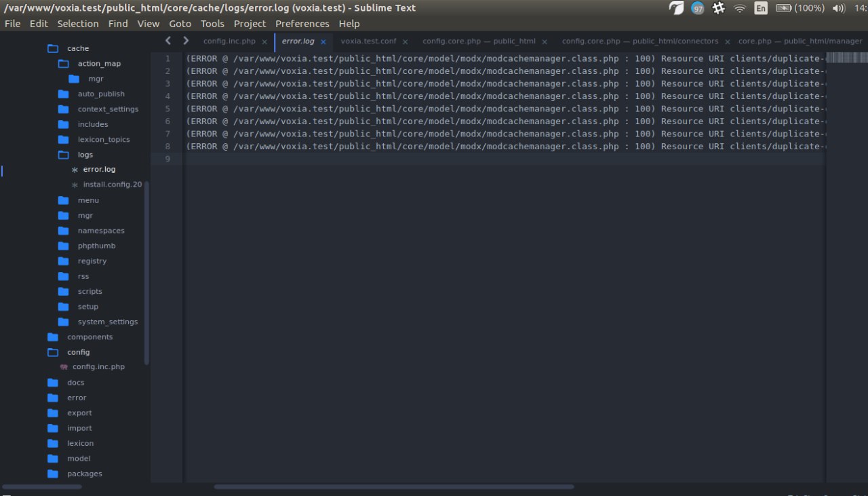Open the Help menu

click(x=349, y=24)
